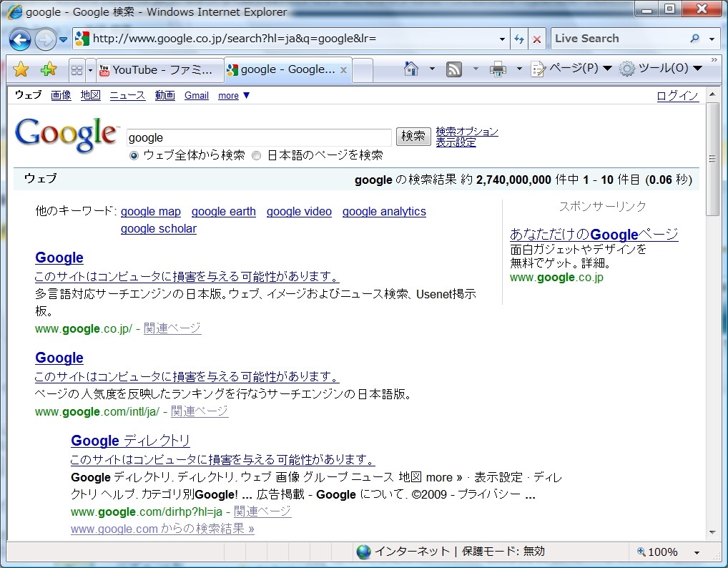Select ウェブ全体から検索 radio button
Viewport: 728px width, 568px height.
coord(134,155)
